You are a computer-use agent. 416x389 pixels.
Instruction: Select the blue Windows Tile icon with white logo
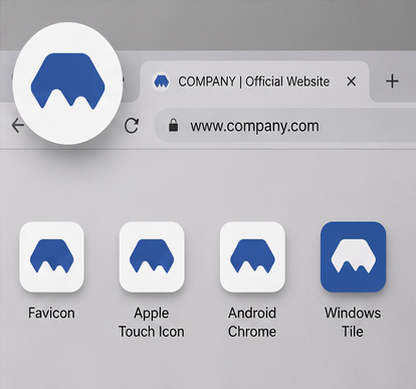[353, 257]
